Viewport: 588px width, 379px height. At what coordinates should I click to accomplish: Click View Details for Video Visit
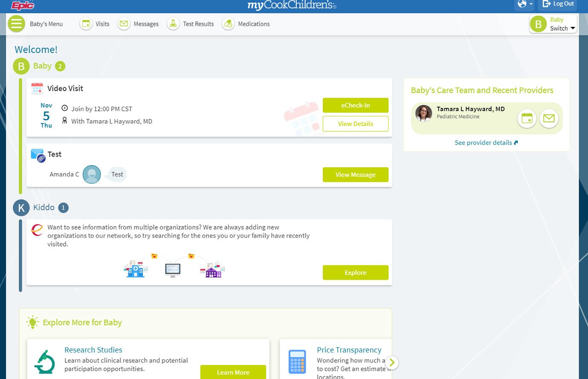click(x=355, y=124)
